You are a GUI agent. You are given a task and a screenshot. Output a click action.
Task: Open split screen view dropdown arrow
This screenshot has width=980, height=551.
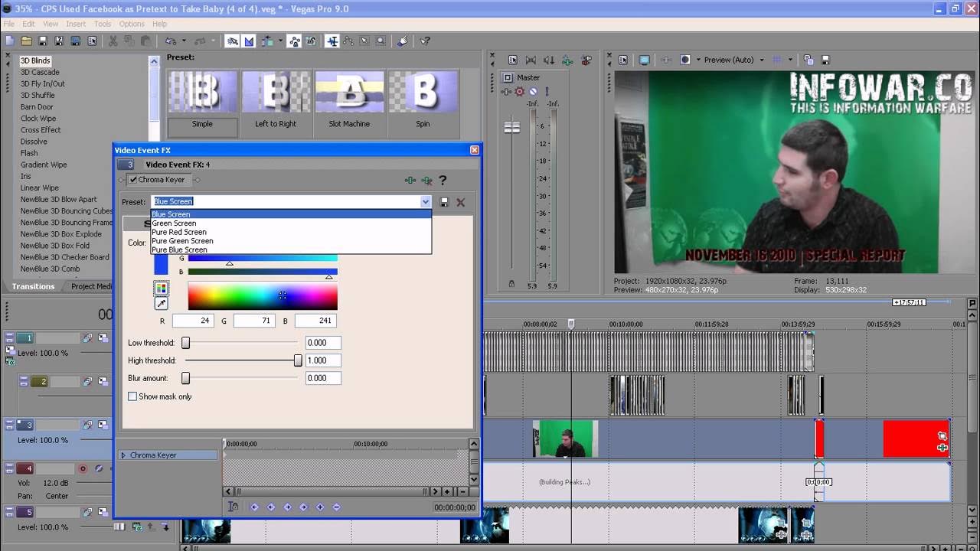pyautogui.click(x=697, y=60)
